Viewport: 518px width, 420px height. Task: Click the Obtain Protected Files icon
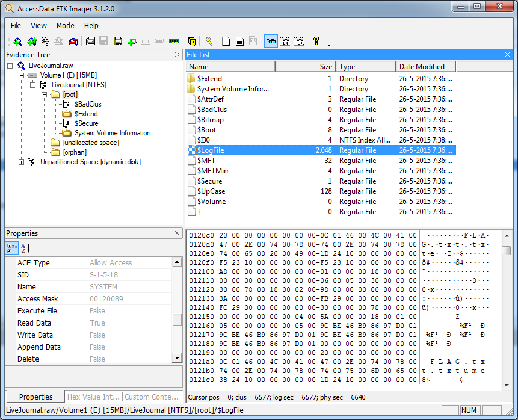pyautogui.click(x=192, y=42)
